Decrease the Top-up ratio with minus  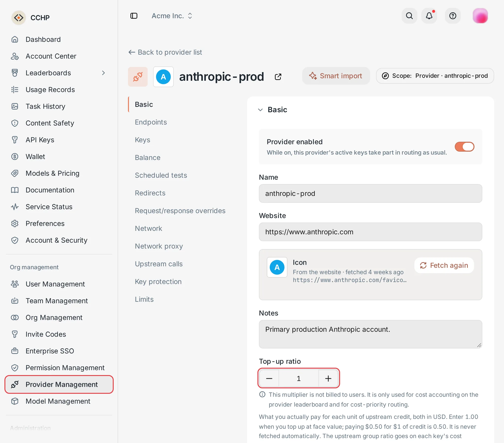(x=269, y=378)
